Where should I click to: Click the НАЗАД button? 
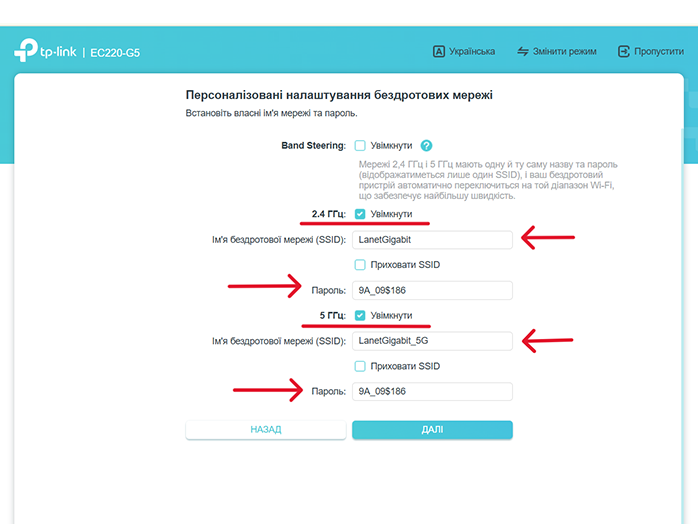pyautogui.click(x=266, y=430)
